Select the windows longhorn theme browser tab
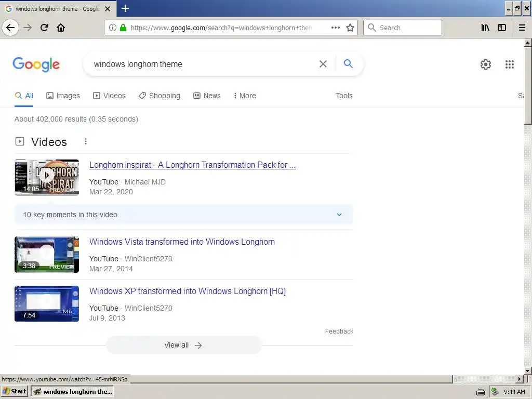Image resolution: width=532 pixels, height=399 pixels. [58, 9]
